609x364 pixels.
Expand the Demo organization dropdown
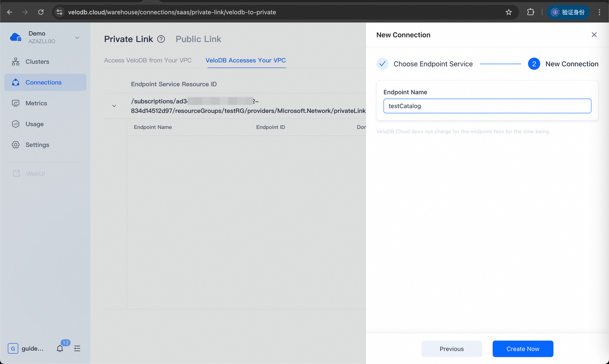(x=77, y=38)
